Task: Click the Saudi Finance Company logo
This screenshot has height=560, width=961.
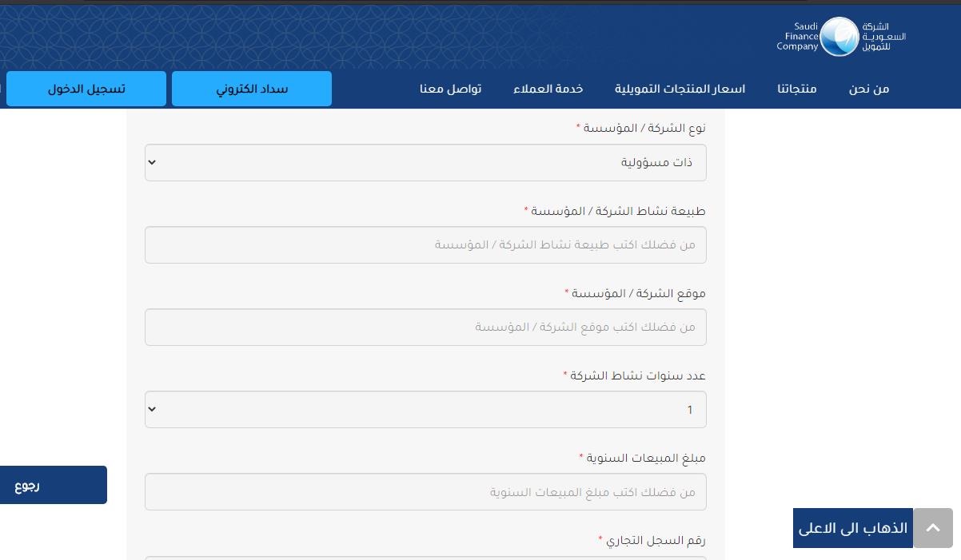Action: [x=841, y=37]
